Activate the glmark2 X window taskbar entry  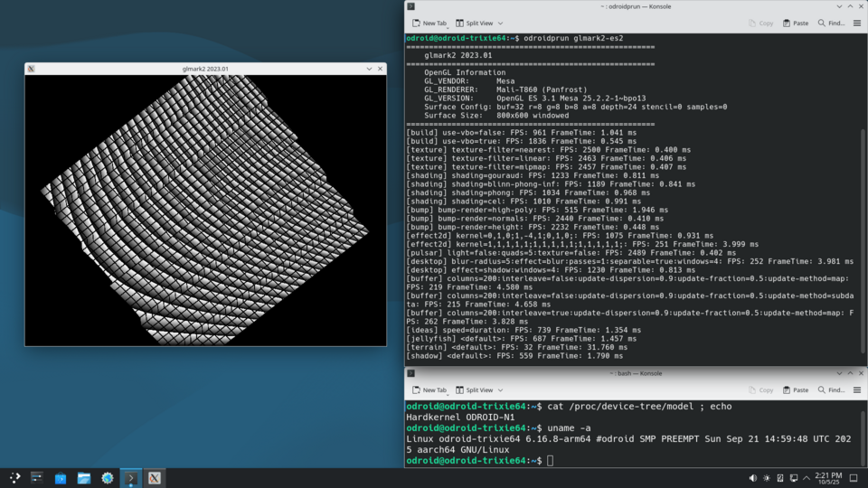[x=155, y=478]
